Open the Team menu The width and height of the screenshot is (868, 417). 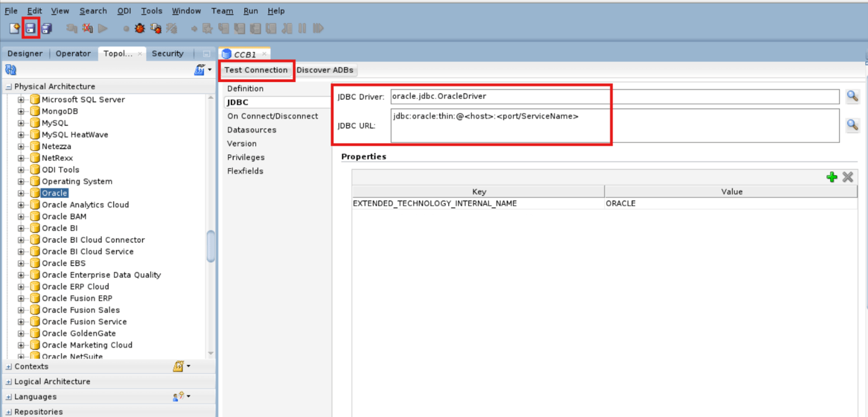(222, 11)
